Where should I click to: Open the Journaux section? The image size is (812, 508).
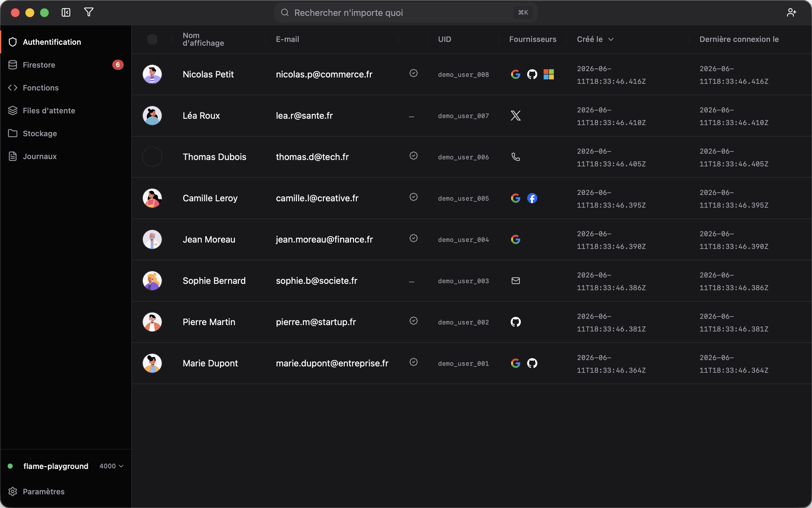pyautogui.click(x=66, y=156)
